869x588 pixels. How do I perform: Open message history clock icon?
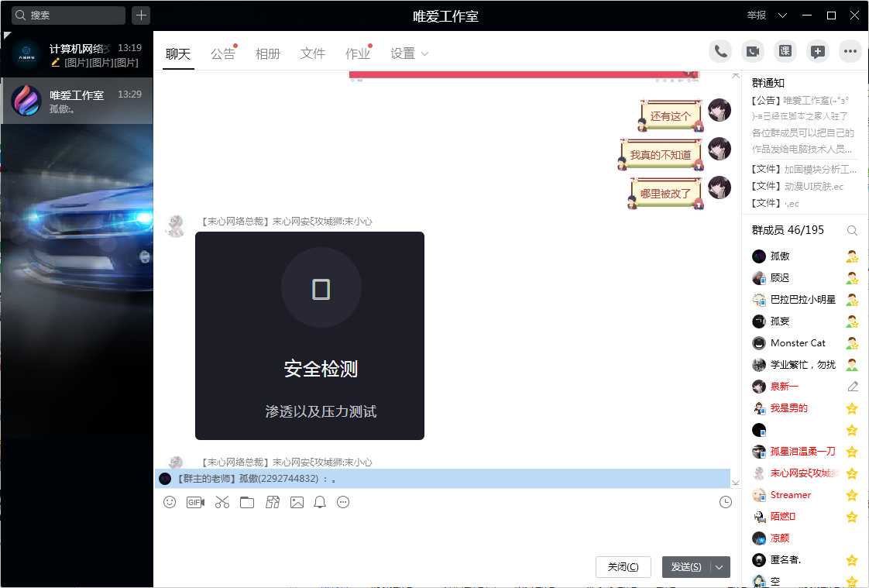[x=726, y=502]
